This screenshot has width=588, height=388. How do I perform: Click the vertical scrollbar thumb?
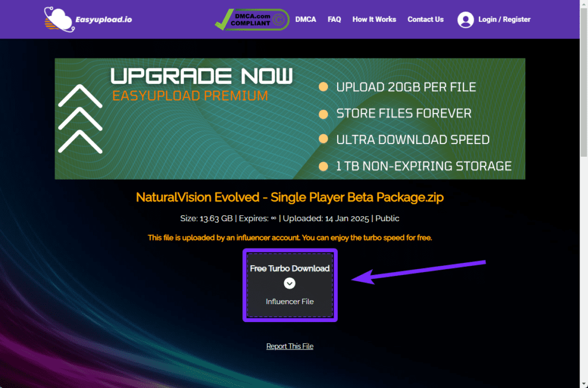pos(584,82)
